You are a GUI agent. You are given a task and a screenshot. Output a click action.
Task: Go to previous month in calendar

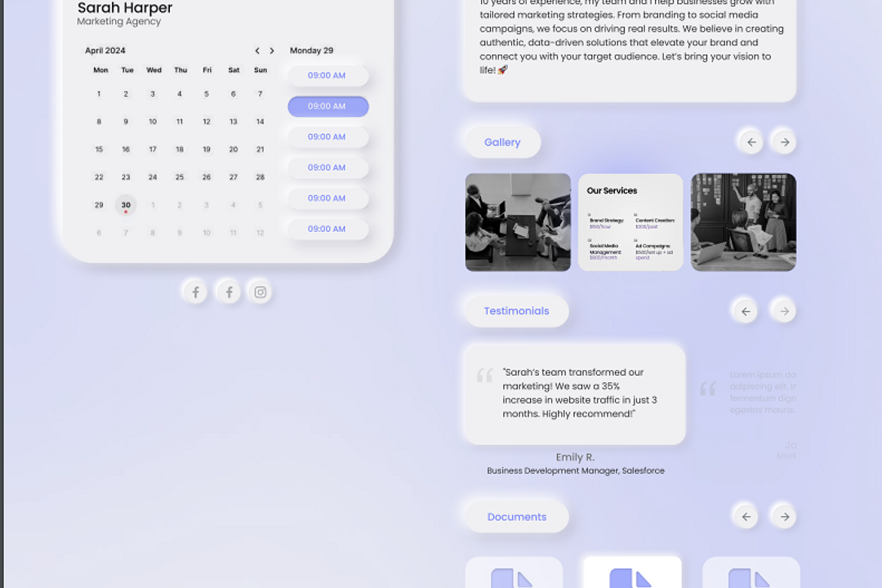click(x=257, y=51)
